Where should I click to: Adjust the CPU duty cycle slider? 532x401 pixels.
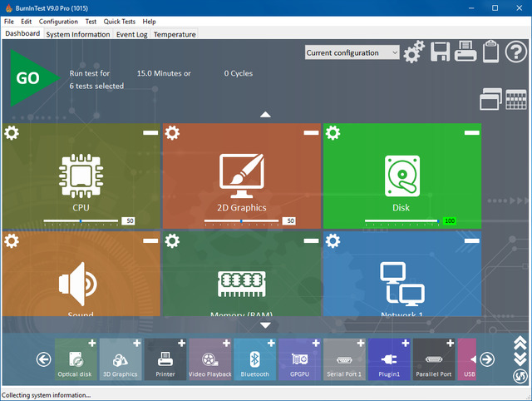point(81,221)
